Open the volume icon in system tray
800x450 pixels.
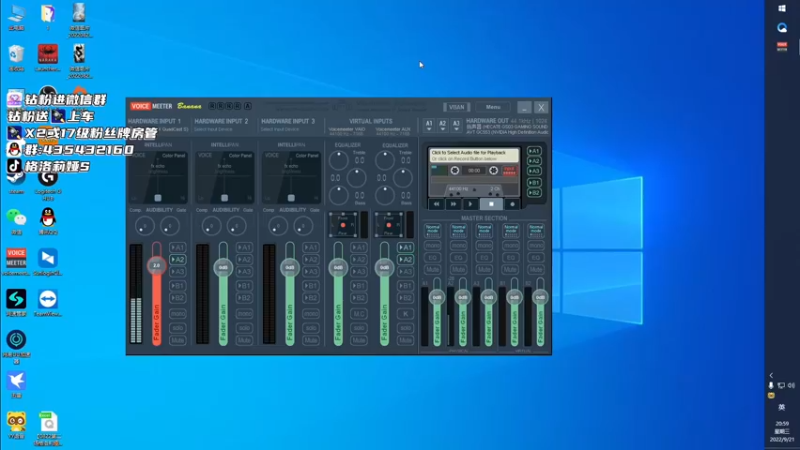click(x=791, y=386)
